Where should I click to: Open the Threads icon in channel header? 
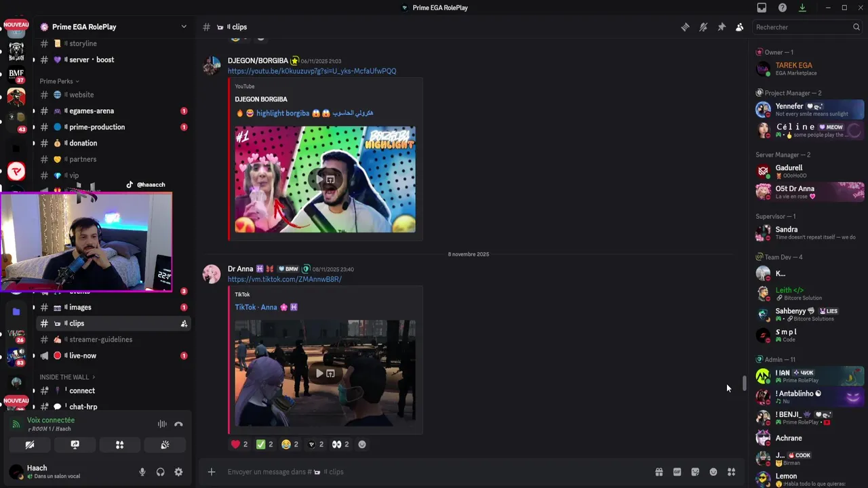pos(685,27)
